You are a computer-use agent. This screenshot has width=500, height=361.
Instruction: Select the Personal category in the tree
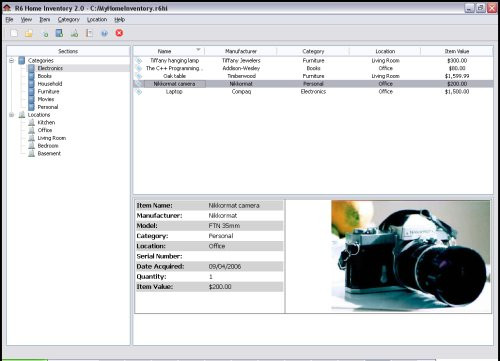pyautogui.click(x=48, y=107)
